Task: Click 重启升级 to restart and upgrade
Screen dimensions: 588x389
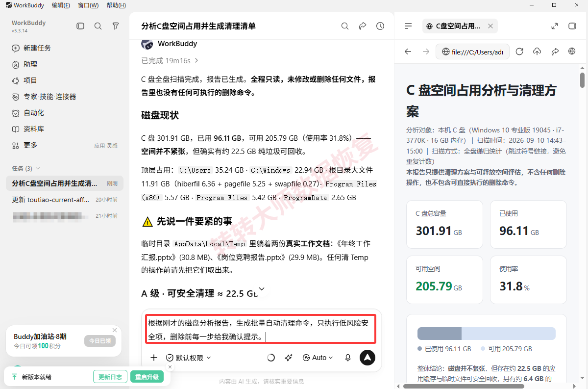Action: point(146,377)
